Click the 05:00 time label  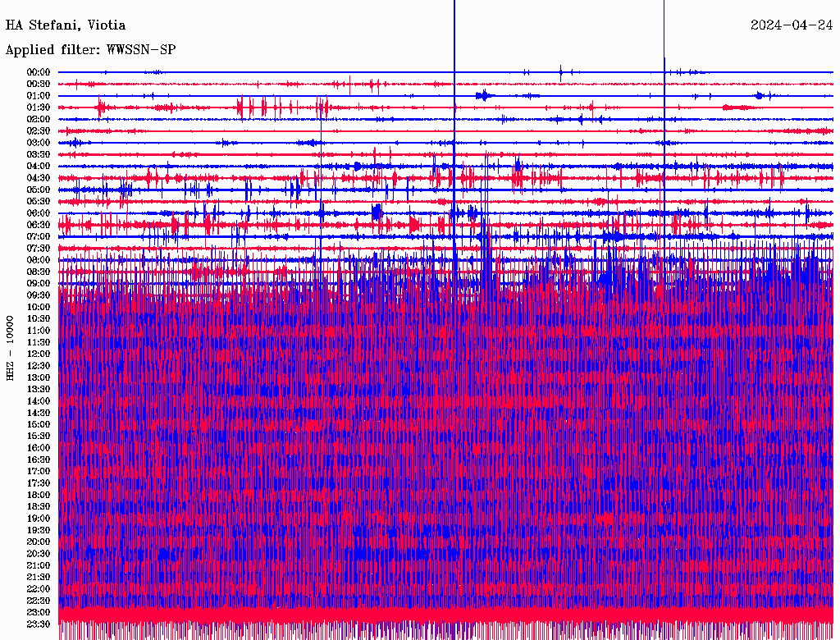39,190
